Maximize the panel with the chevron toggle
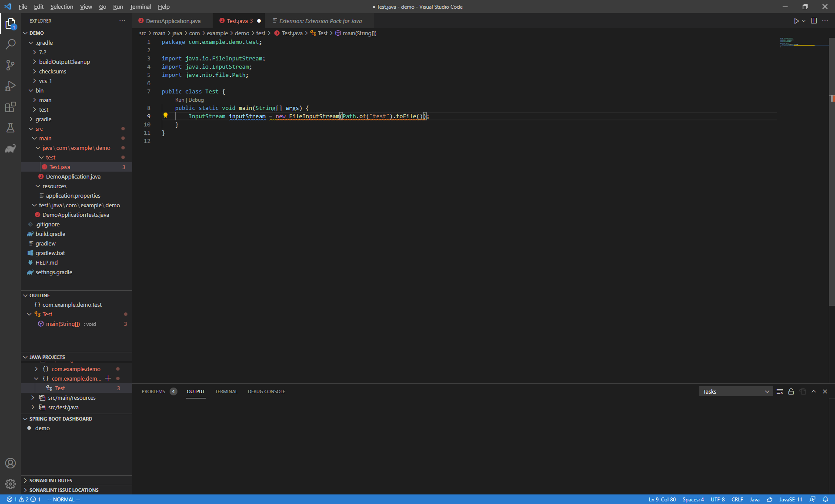 [814, 391]
